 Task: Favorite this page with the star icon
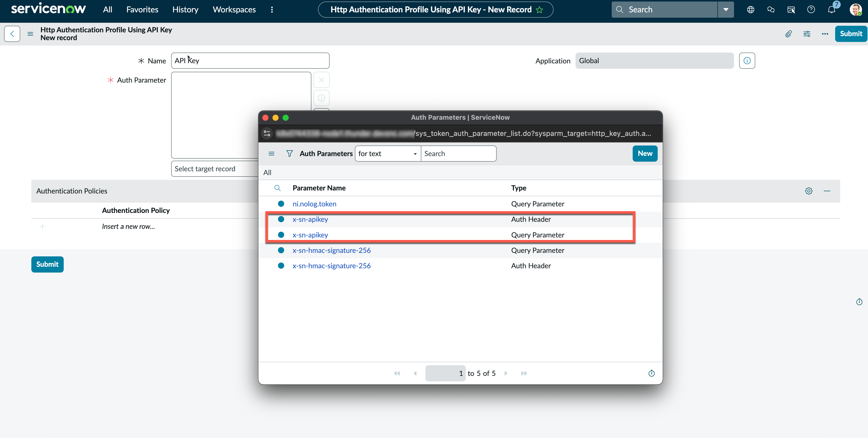539,10
